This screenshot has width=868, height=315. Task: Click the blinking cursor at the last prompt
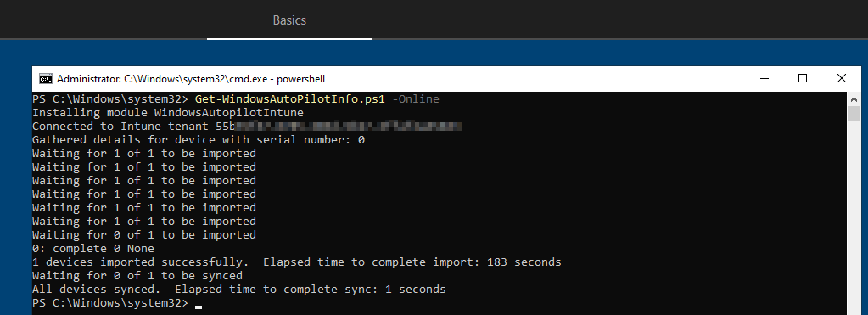coord(199,307)
